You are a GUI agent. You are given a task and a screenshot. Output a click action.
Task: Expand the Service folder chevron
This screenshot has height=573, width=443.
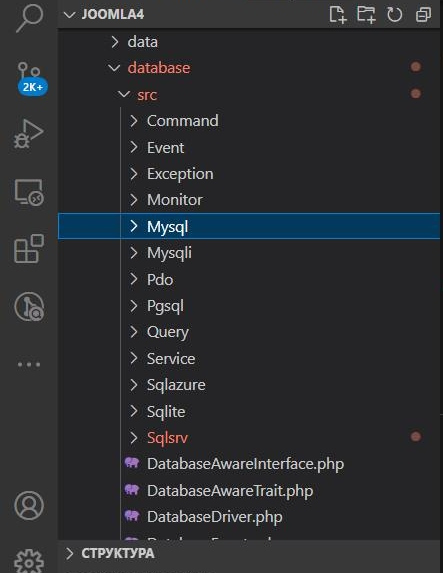pos(134,358)
